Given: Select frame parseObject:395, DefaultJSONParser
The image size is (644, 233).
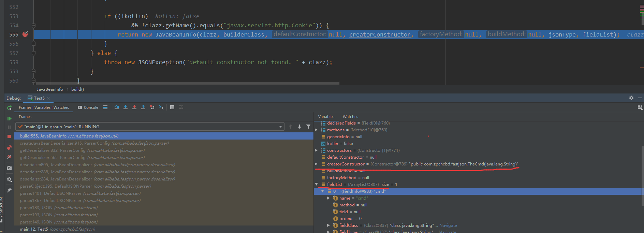Looking at the screenshot, I should 164,186.
